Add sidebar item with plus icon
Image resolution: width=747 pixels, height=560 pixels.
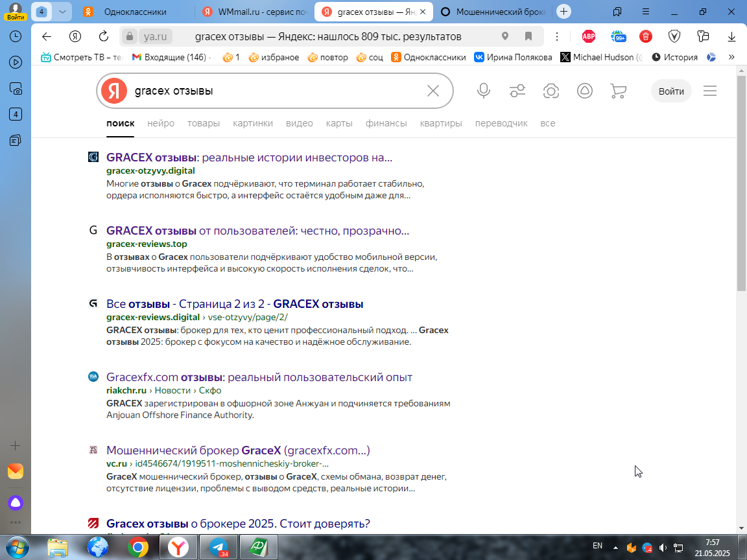click(x=16, y=446)
